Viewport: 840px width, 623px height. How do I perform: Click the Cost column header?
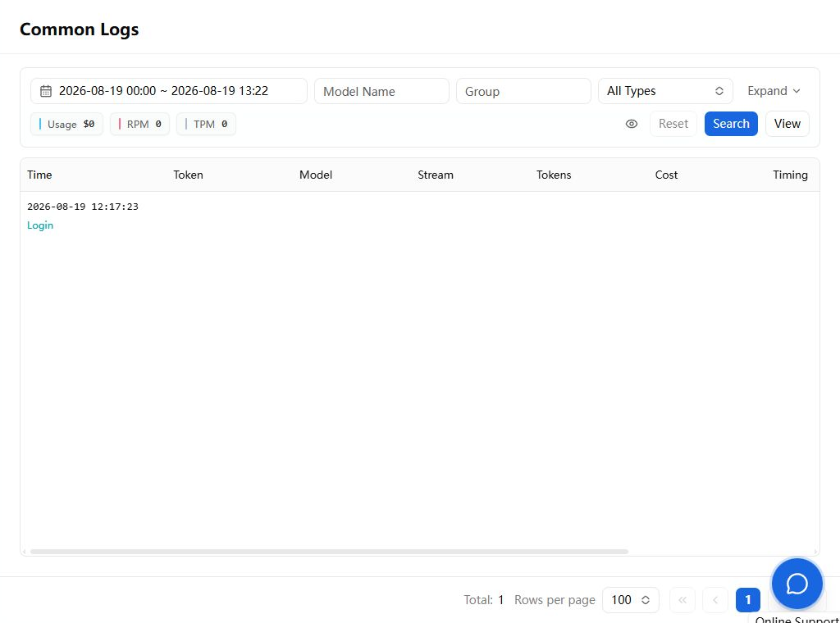click(x=666, y=175)
